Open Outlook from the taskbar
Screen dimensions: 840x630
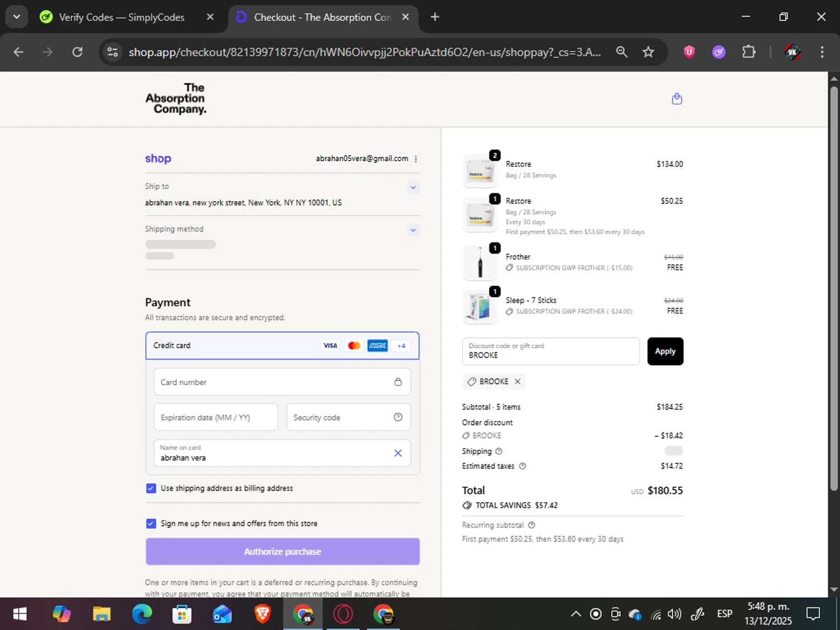point(222,614)
